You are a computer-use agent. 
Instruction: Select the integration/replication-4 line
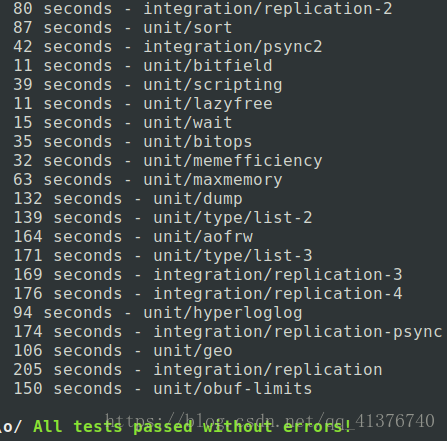point(208,294)
